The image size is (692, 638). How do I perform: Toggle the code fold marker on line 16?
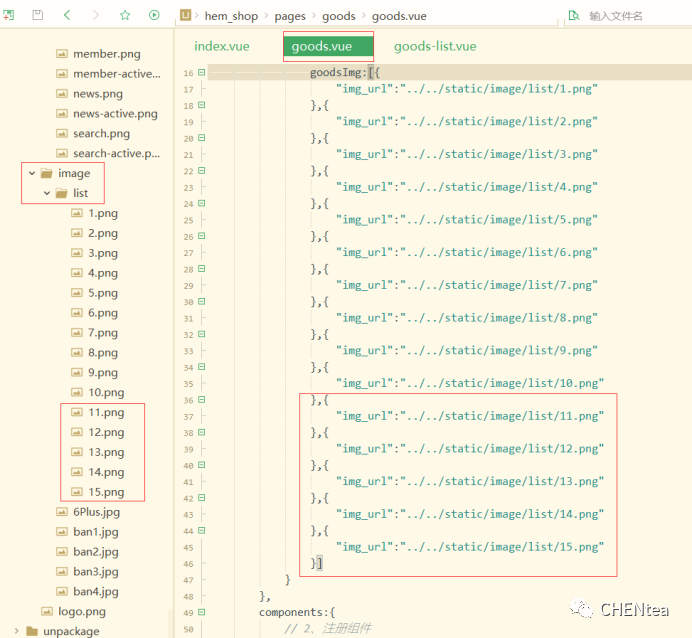pos(202,73)
